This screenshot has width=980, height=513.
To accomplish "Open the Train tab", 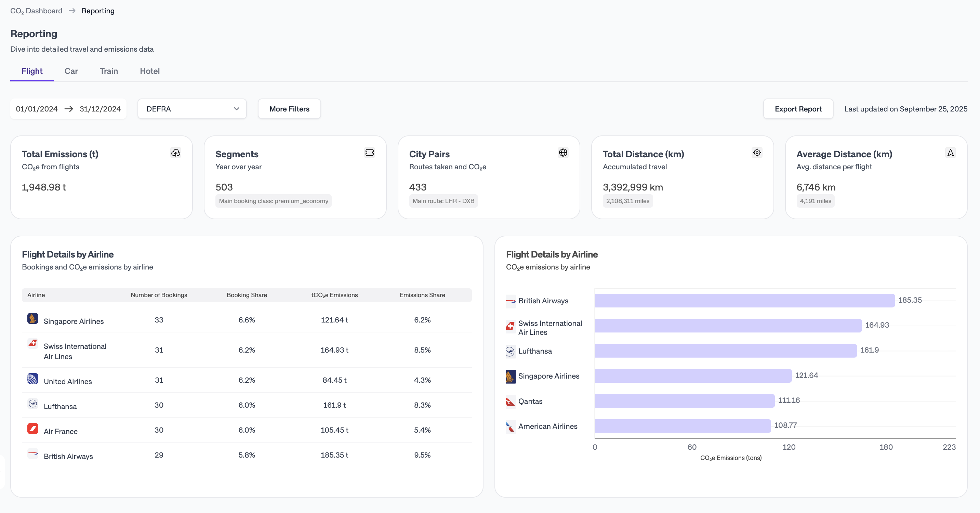I will point(109,71).
